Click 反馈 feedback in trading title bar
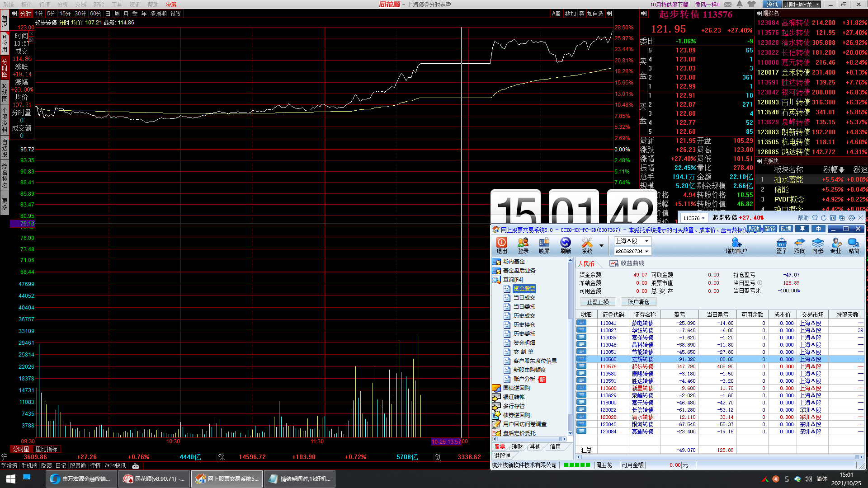The width and height of the screenshot is (868, 488). [786, 229]
